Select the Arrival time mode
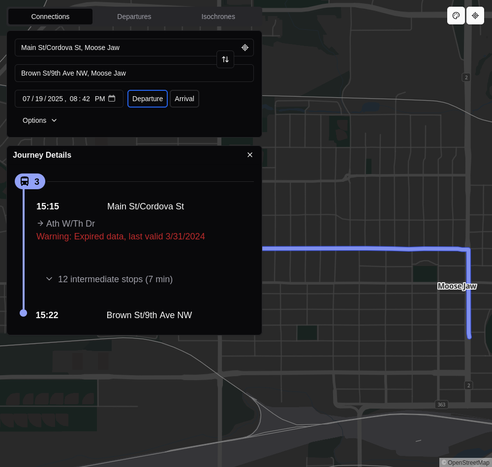This screenshot has width=492, height=467. click(184, 99)
